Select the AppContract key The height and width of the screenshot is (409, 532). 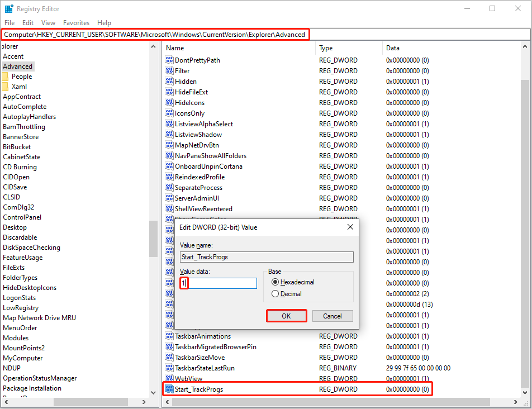click(22, 97)
